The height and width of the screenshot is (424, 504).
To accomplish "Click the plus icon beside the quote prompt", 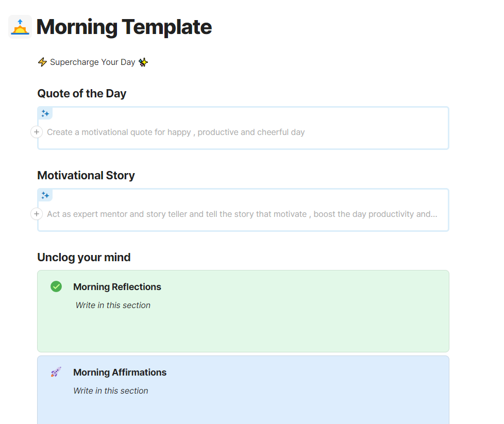I will (x=36, y=132).
